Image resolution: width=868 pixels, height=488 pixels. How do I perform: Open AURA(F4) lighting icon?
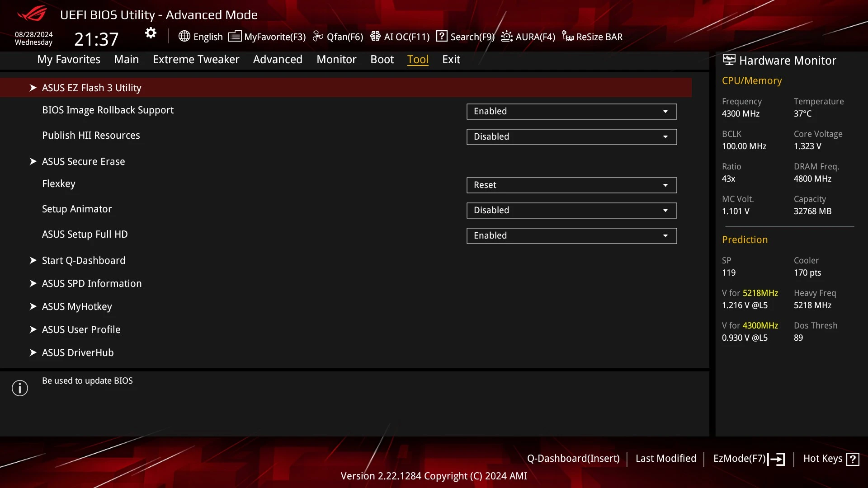tap(507, 36)
